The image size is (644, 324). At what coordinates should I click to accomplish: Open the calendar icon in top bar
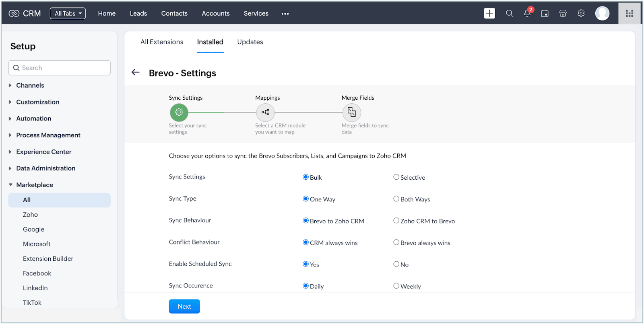point(545,13)
